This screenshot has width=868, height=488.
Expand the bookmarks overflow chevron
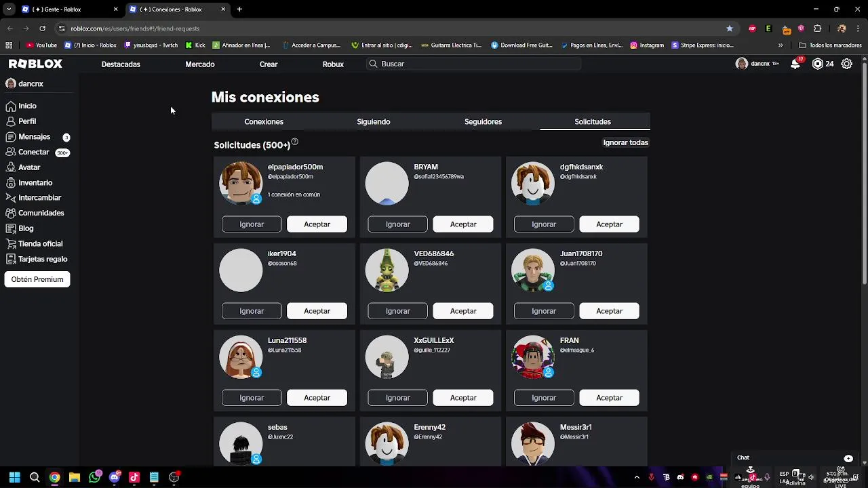coord(781,45)
